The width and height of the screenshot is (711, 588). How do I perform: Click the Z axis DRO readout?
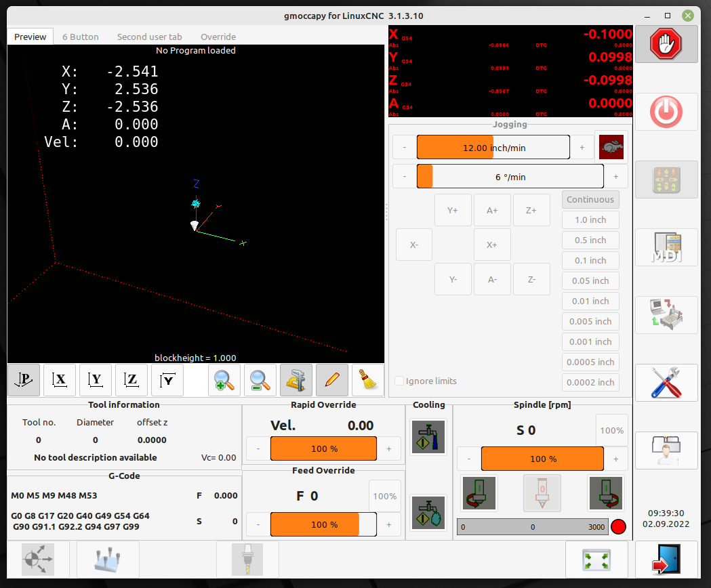click(x=510, y=83)
